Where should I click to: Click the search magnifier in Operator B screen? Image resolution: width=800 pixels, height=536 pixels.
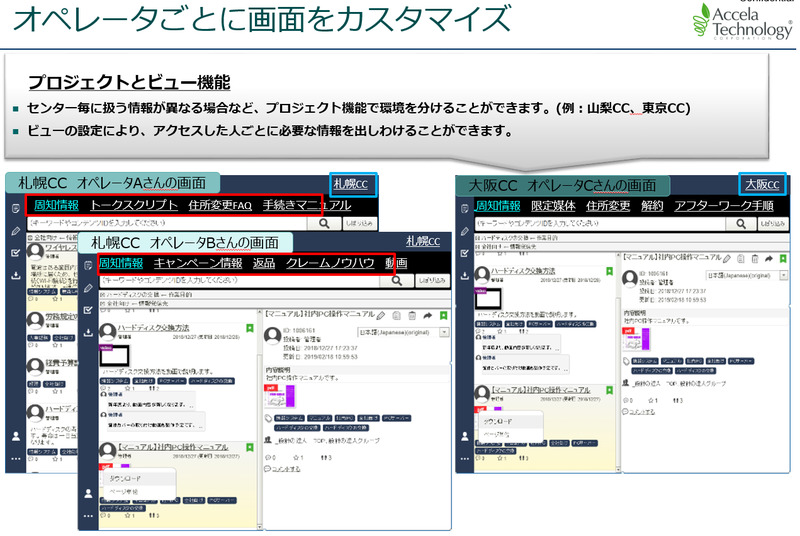tap(399, 282)
